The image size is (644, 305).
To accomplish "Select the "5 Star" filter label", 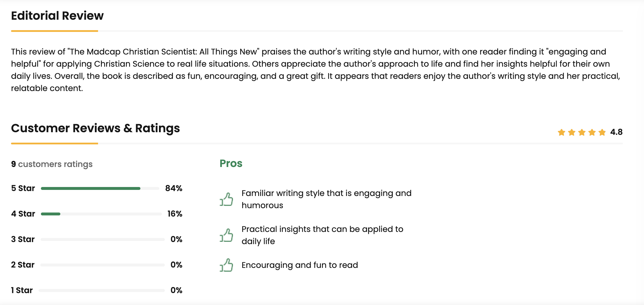I will [x=23, y=188].
